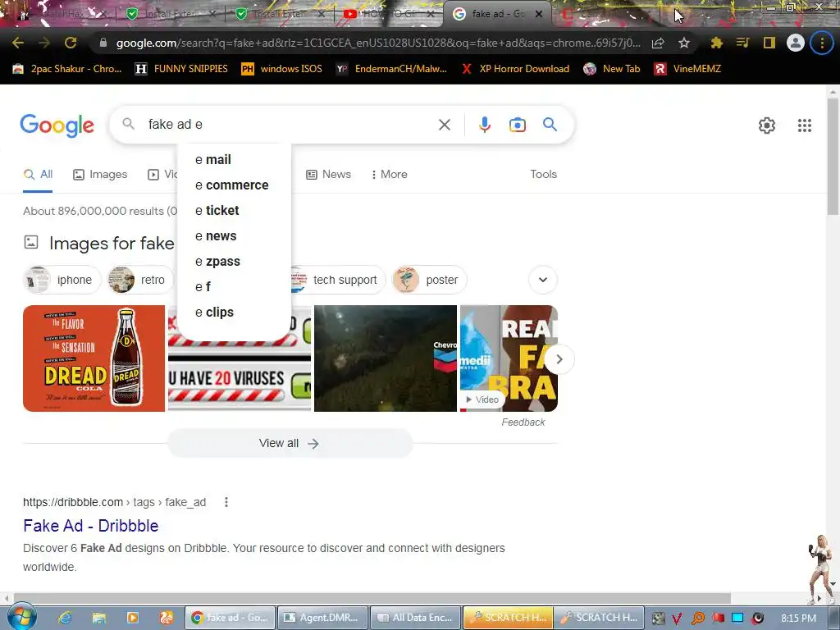The width and height of the screenshot is (840, 630).
Task: Click the share page icon in address bar
Action: click(x=658, y=43)
